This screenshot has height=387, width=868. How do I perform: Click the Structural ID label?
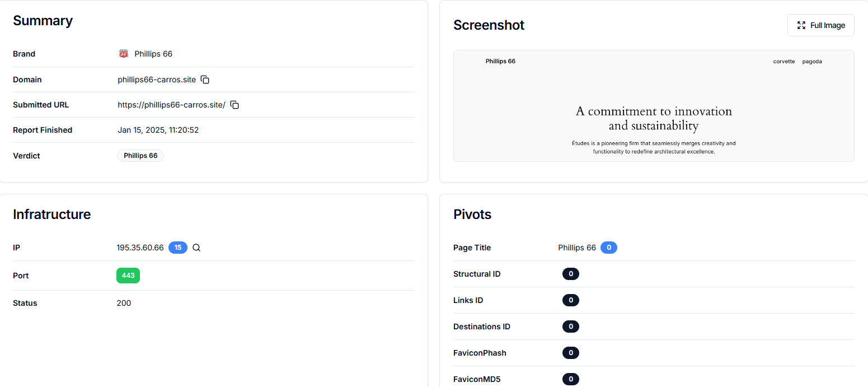[477, 274]
